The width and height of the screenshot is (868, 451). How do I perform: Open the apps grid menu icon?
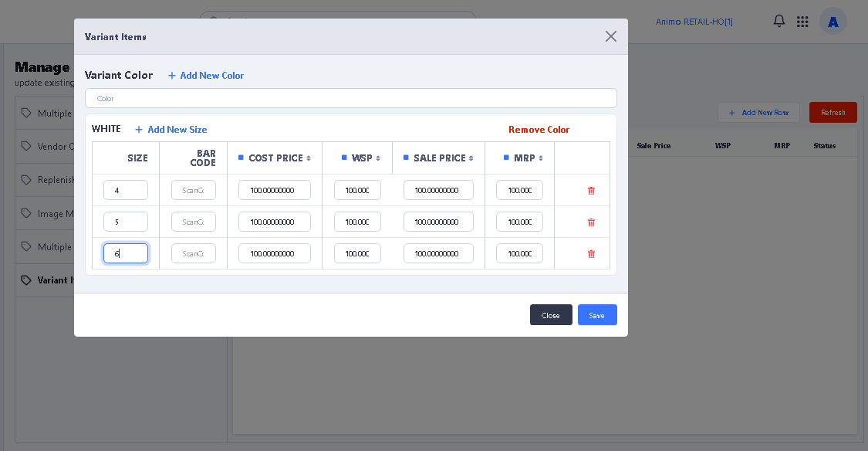802,22
